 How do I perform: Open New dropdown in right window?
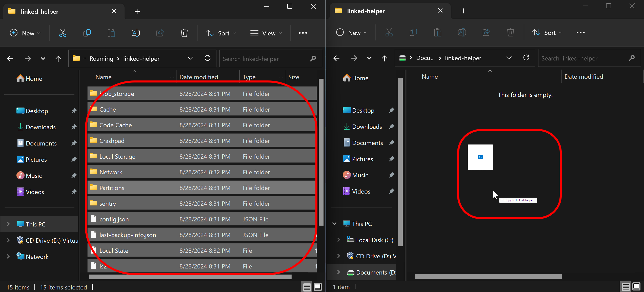pyautogui.click(x=351, y=32)
